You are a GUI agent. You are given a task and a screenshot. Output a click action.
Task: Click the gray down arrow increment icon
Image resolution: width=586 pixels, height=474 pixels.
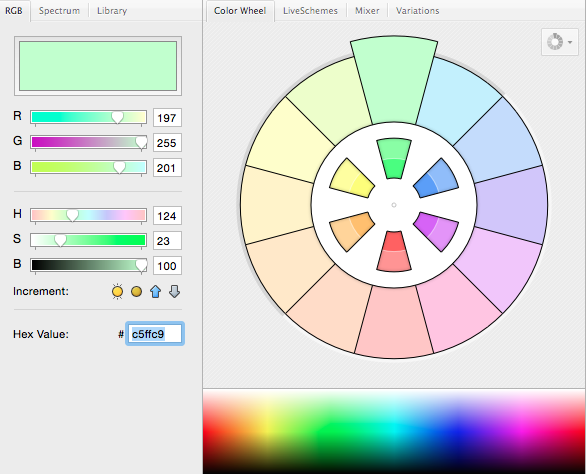tap(175, 292)
